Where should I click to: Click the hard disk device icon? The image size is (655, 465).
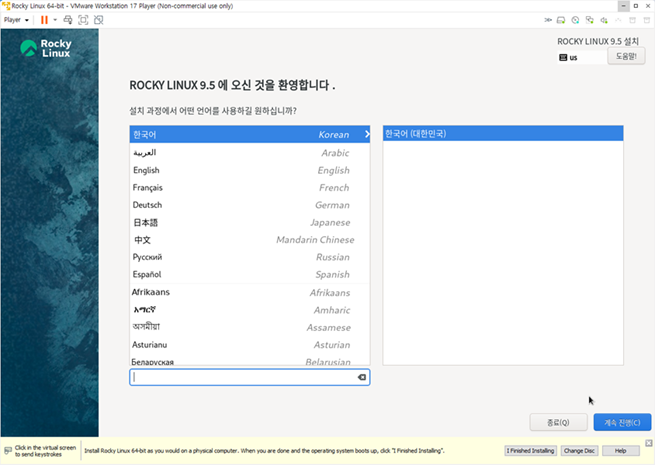point(561,20)
